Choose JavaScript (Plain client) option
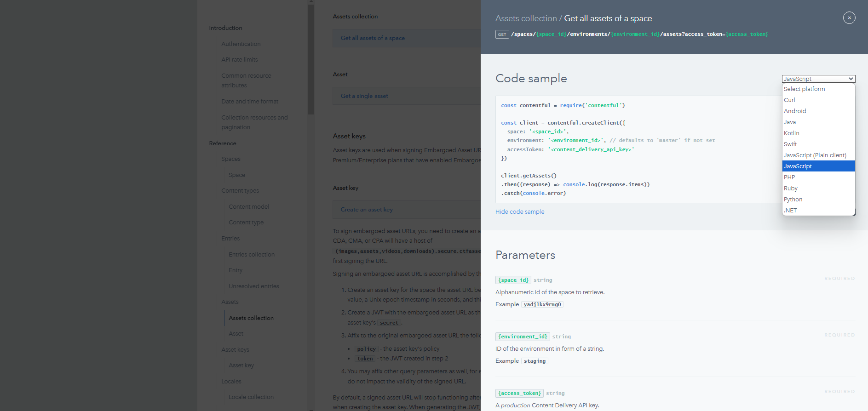This screenshot has width=868, height=411. point(818,155)
